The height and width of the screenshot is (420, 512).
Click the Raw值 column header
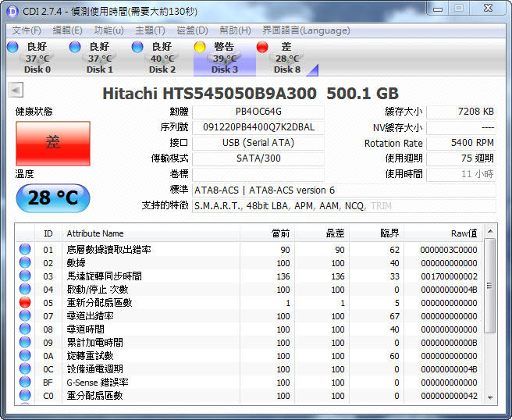click(x=443, y=233)
